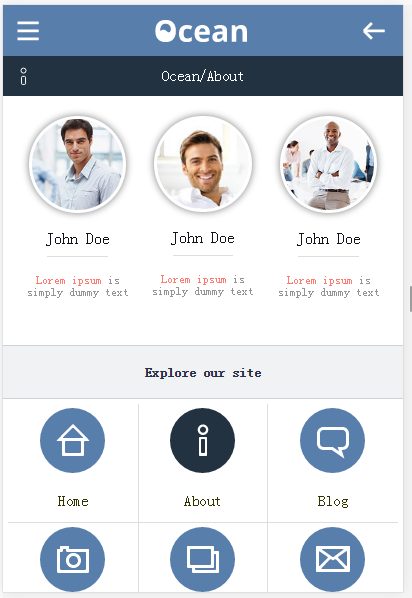The height and width of the screenshot is (598, 412).
Task: Open the Blog speech bubble icon
Action: coord(332,440)
